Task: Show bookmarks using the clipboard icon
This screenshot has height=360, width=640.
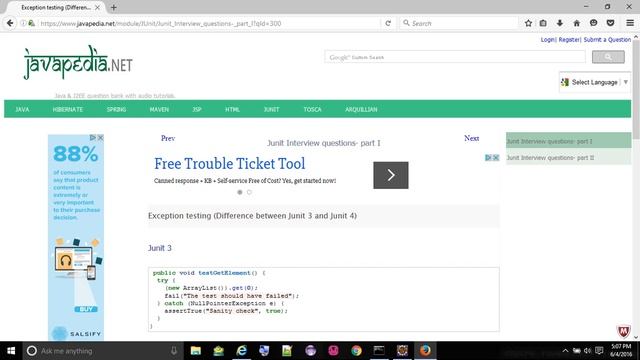Action: [x=543, y=23]
